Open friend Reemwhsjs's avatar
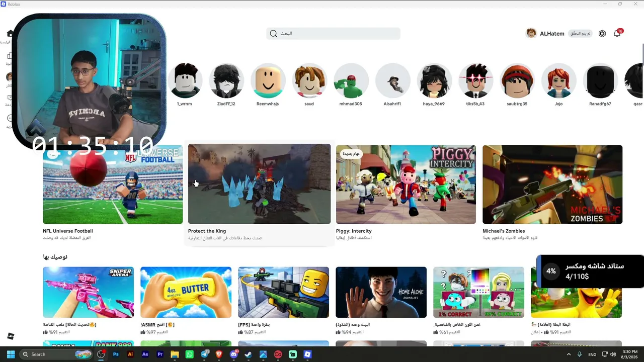Screen dimensions: 644x362 [268, 80]
